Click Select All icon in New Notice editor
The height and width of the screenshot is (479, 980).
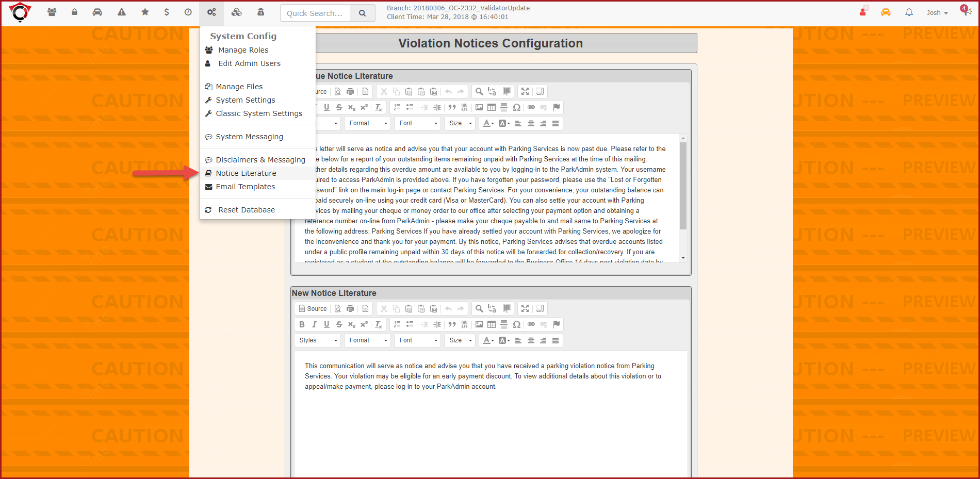[507, 309]
